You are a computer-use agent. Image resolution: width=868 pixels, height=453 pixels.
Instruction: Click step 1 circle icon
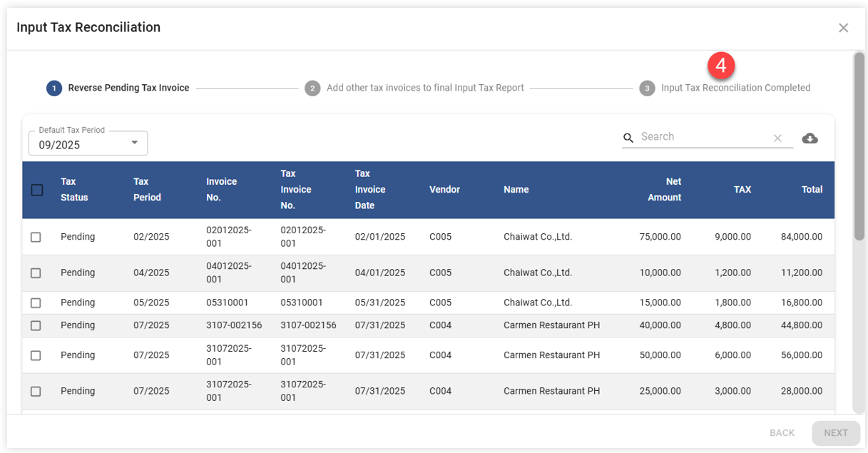pos(54,88)
